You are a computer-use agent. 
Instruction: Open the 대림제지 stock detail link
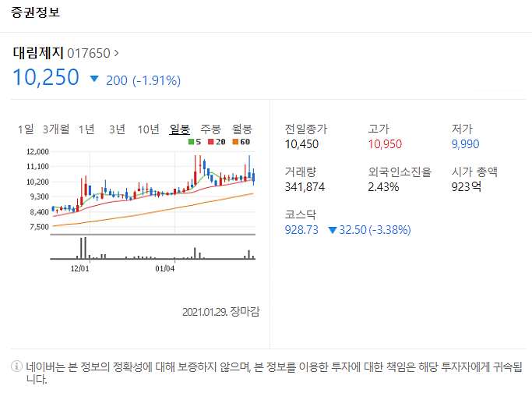tap(38, 53)
